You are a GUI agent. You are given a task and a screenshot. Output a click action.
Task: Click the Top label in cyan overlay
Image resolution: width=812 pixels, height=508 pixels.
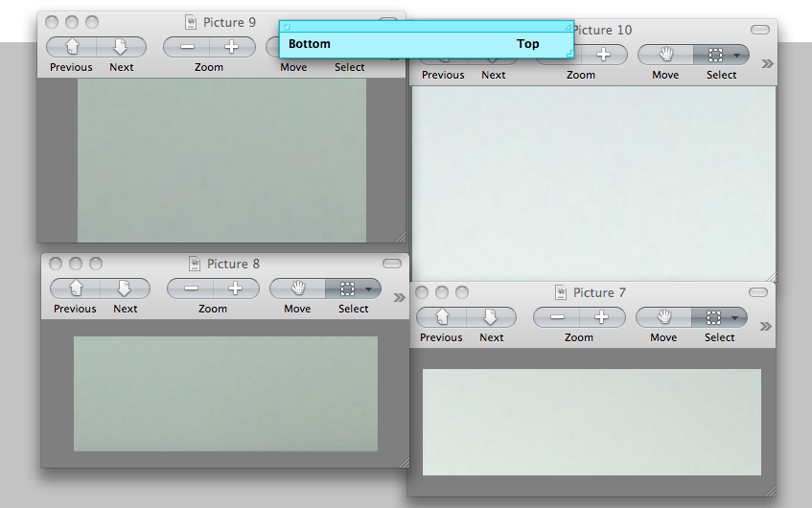(x=527, y=44)
